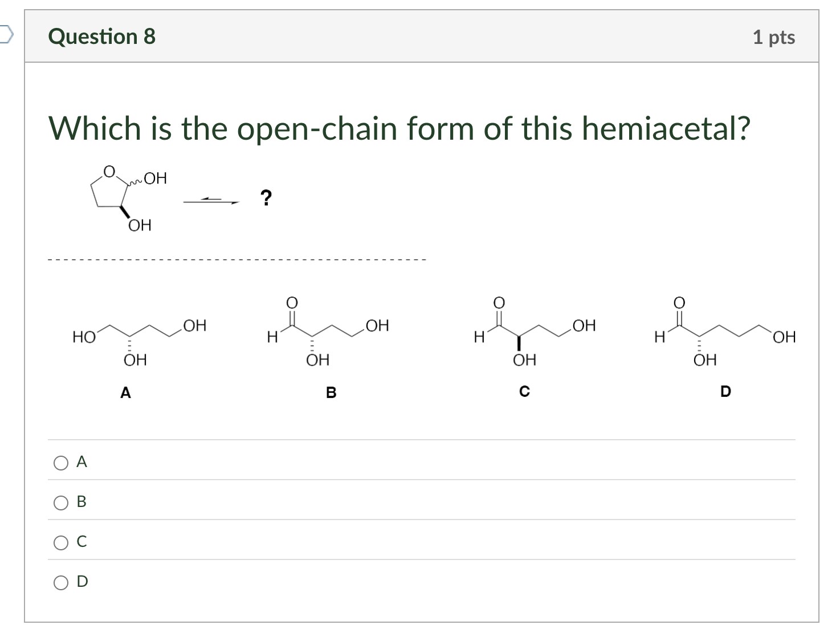Click the answer label text C
Viewport: 840px width, 641px height.
81,543
